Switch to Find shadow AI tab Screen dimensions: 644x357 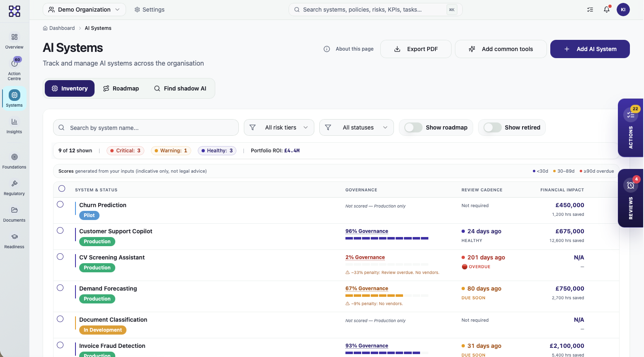180,88
